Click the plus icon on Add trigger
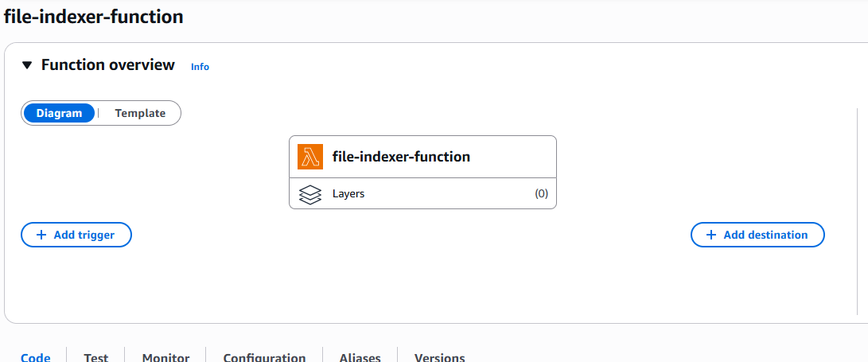The height and width of the screenshot is (362, 868). [41, 235]
